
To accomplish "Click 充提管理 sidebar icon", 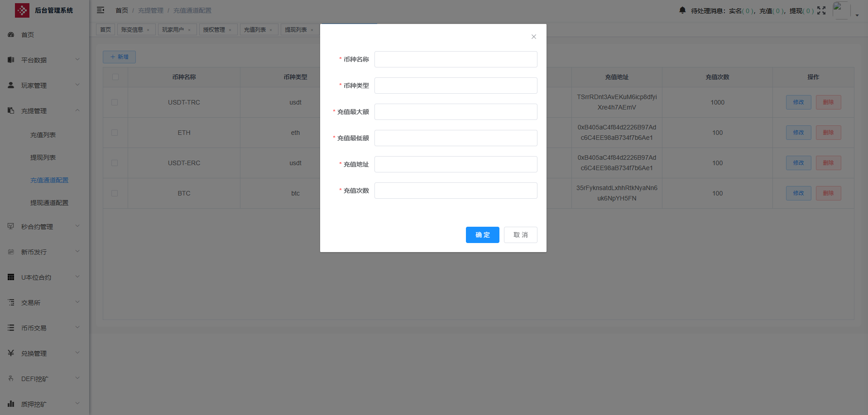I will pos(11,110).
